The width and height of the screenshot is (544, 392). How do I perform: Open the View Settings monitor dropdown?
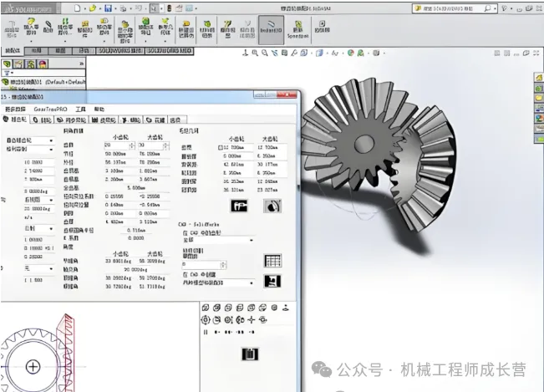coord(376,53)
